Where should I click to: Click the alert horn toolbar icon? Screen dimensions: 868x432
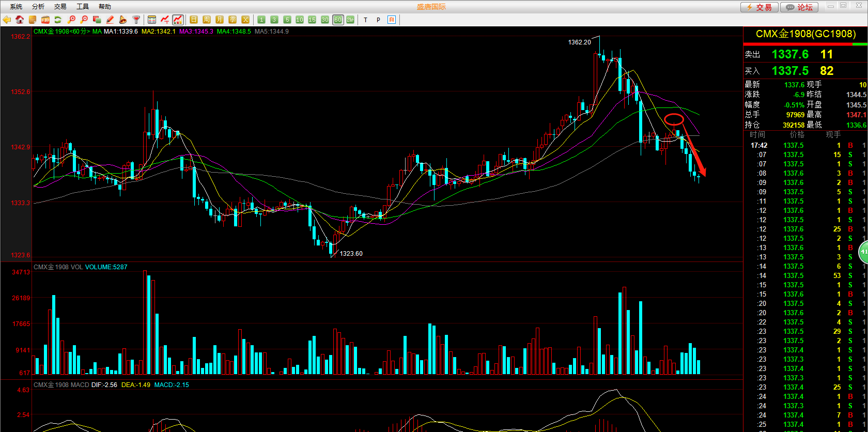(123, 20)
